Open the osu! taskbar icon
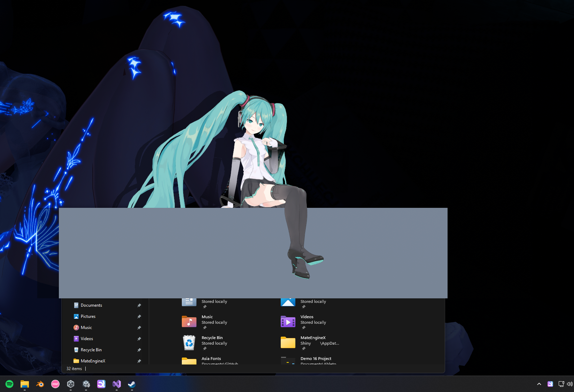 55,384
